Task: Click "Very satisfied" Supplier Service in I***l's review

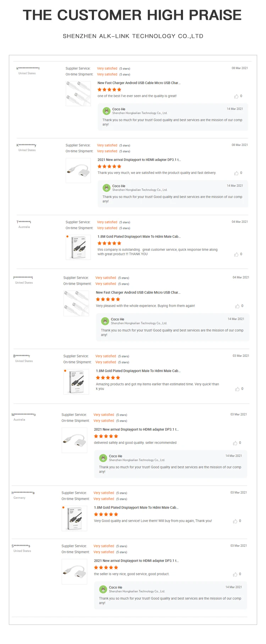Action: [106, 278]
